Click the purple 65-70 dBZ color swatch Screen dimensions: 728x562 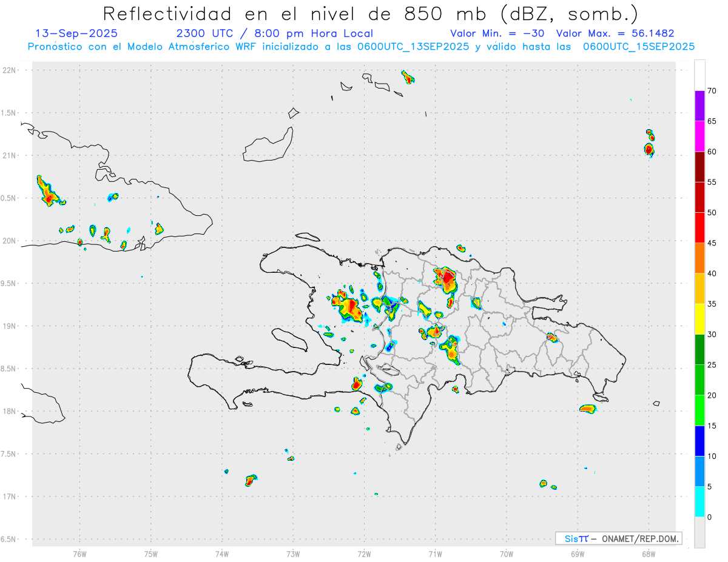699,106
